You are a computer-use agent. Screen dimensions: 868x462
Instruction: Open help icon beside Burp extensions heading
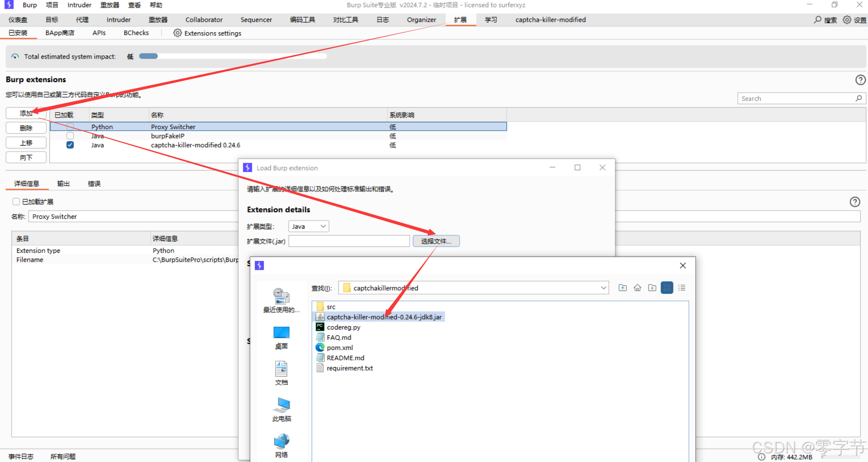click(860, 80)
